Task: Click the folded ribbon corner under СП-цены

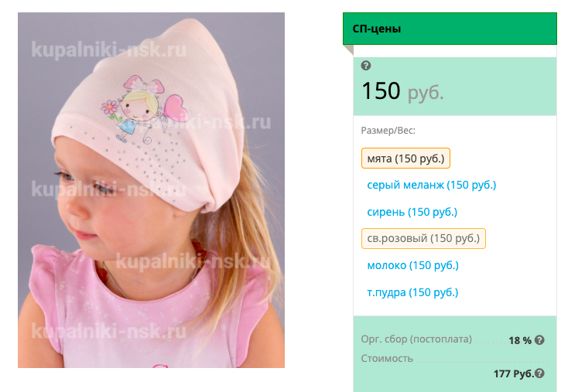Action: click(x=348, y=49)
